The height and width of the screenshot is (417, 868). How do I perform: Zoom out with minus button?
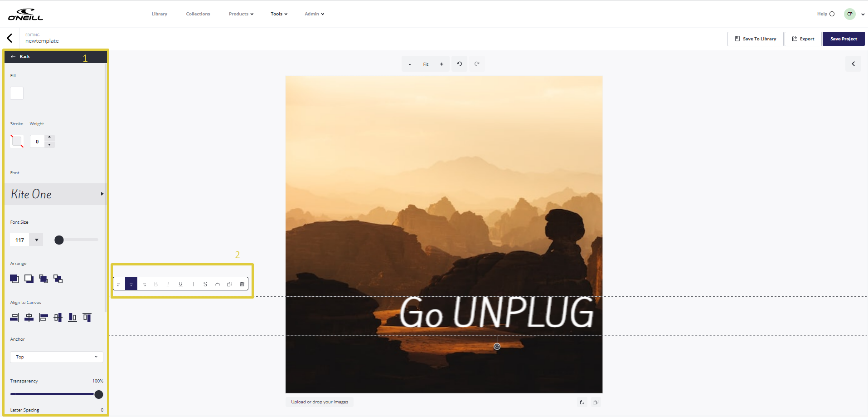410,64
